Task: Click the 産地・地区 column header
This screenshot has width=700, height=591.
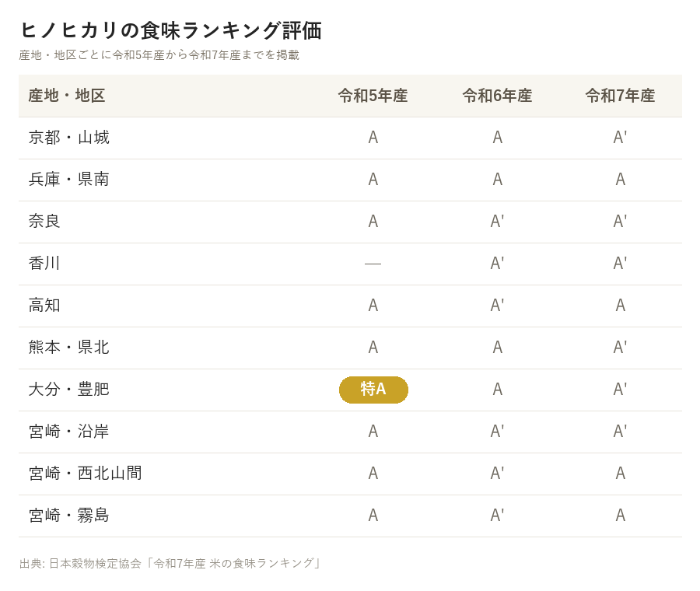Action: click(x=67, y=96)
